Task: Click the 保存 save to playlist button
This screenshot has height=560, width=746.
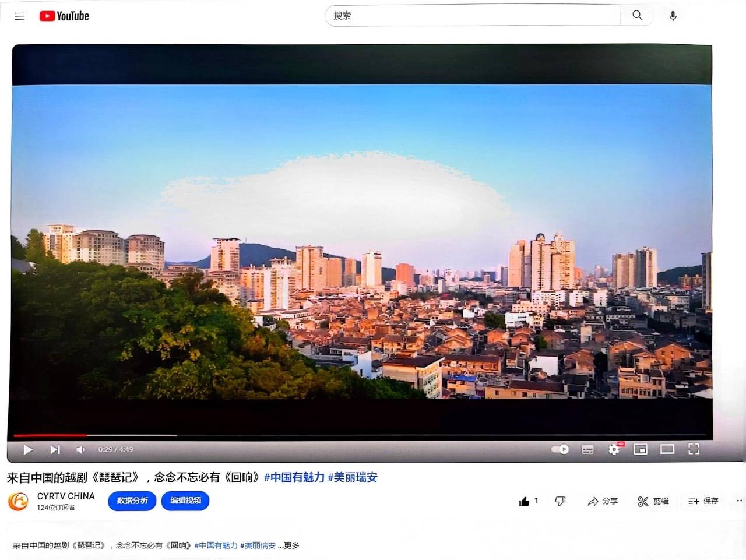Action: 703,501
